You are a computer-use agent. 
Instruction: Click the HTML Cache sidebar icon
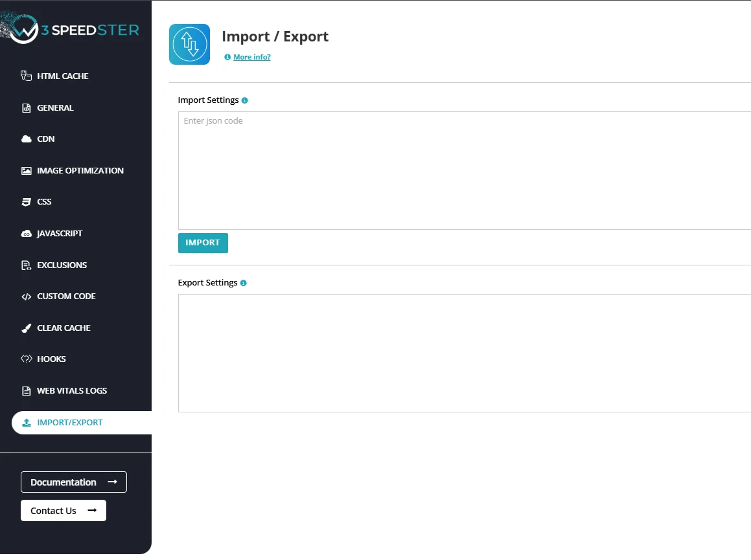tap(26, 76)
